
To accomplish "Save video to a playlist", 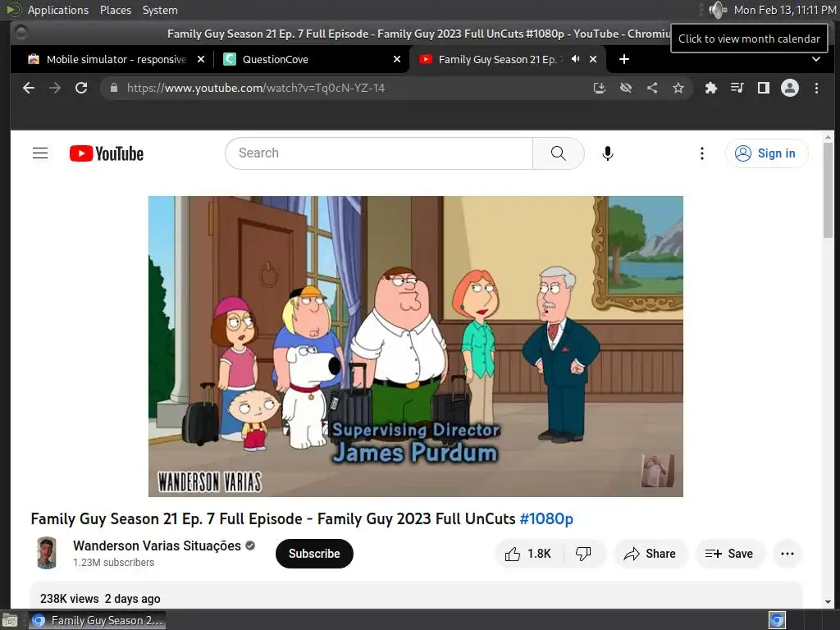I will click(729, 554).
